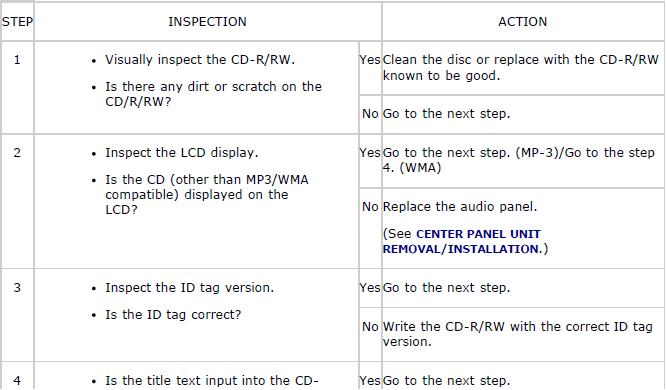The height and width of the screenshot is (390, 666).
Task: Click 'Is the ID tag correct?' text
Action: click(173, 315)
